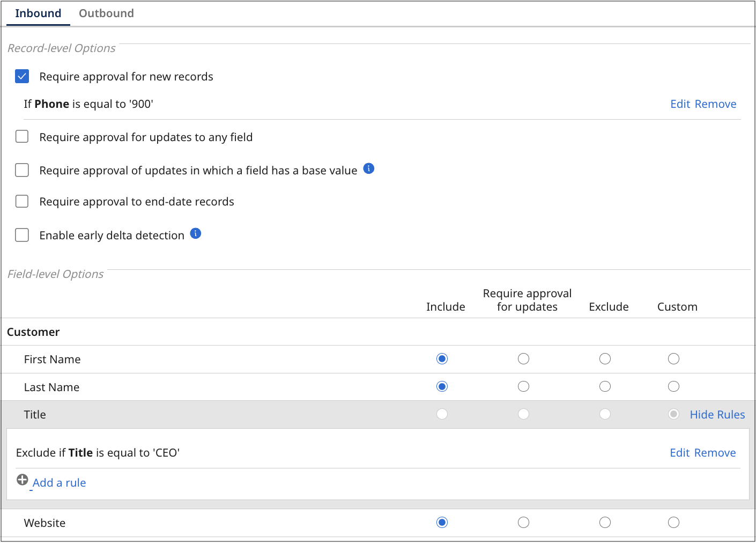Set First Name to Require approval for updates
Screen dimensions: 756x543
[524, 359]
